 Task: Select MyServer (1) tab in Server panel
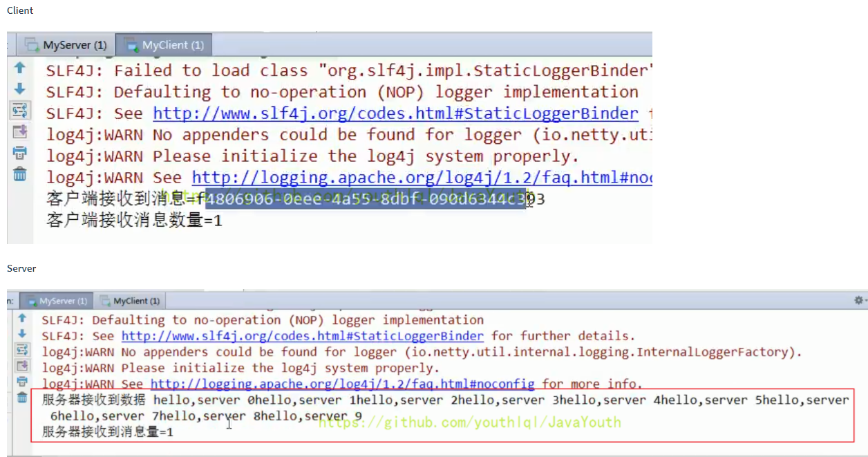(57, 301)
